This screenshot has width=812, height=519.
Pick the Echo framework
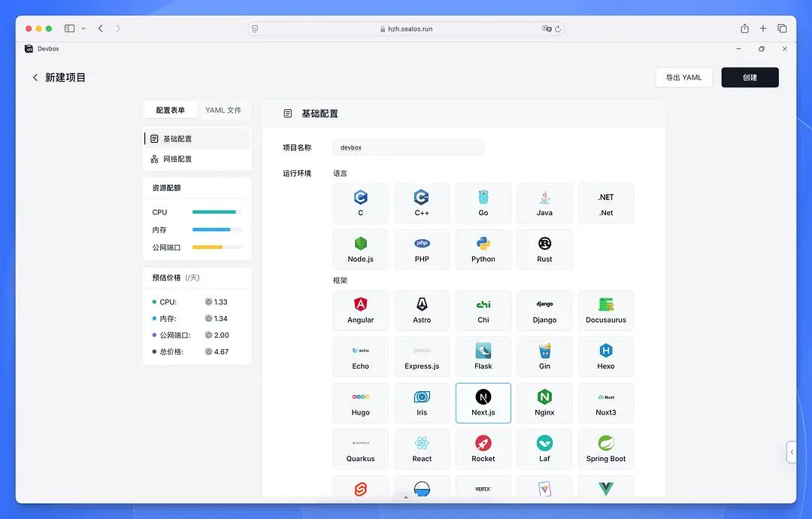pyautogui.click(x=360, y=357)
